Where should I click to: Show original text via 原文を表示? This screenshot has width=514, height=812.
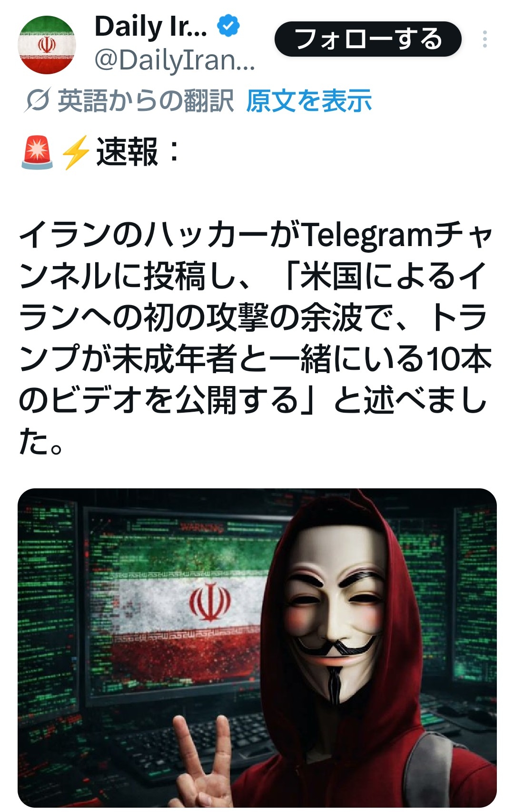(309, 101)
